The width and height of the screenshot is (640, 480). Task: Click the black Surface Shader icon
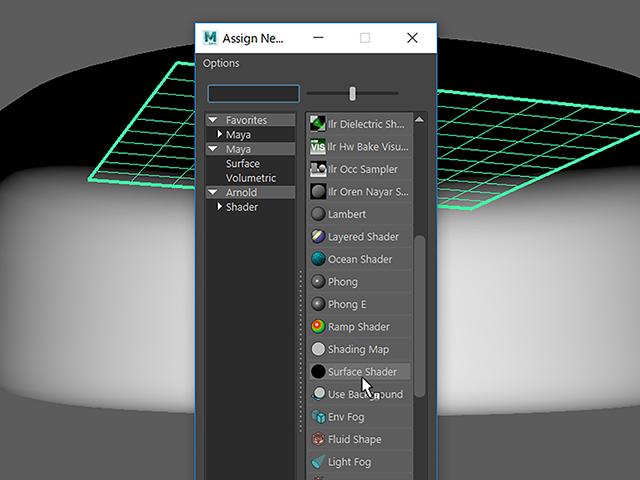(318, 371)
